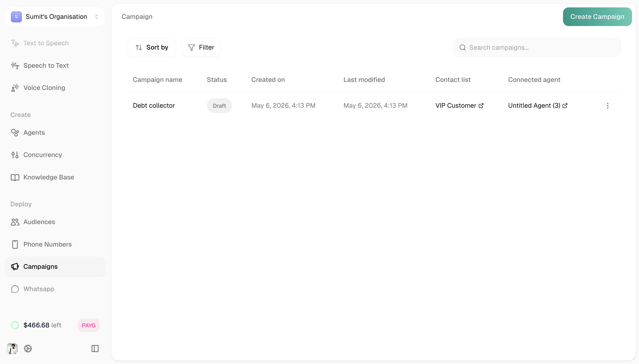Click the Campaign page title
Screen dimensions: 639x364
[137, 17]
